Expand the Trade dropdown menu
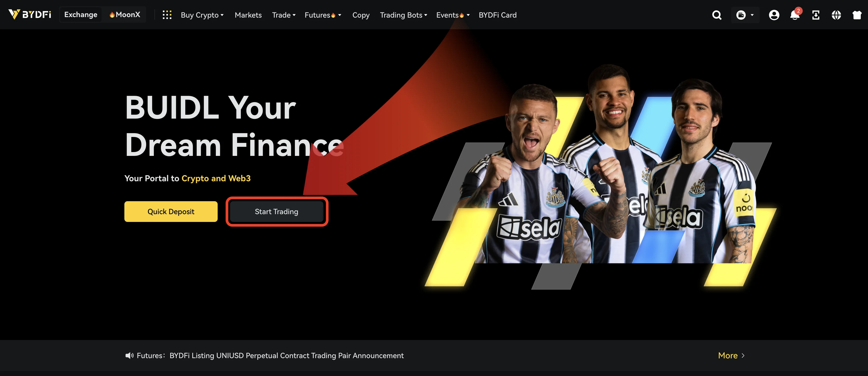Image resolution: width=868 pixels, height=376 pixels. click(x=284, y=15)
